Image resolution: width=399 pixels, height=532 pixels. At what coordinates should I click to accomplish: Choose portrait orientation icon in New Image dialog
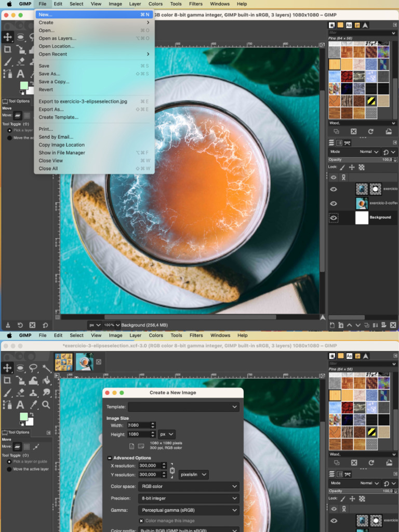pyautogui.click(x=131, y=446)
